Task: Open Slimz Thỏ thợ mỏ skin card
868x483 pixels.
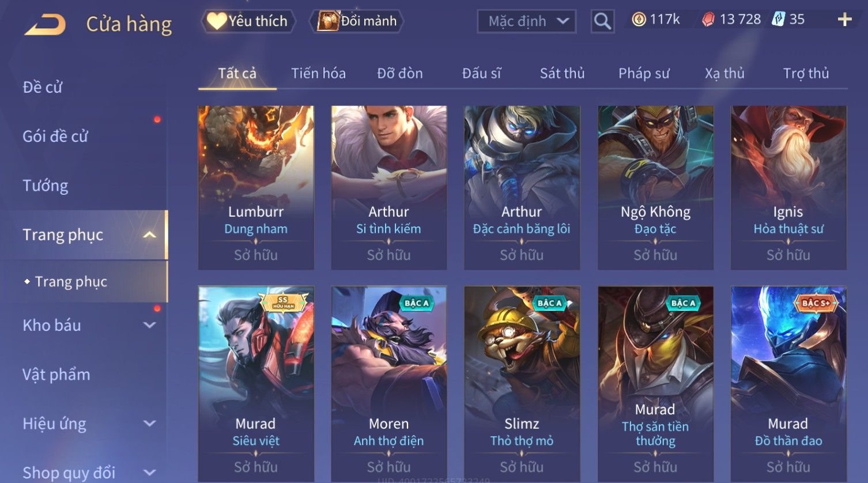Action: 522,384
